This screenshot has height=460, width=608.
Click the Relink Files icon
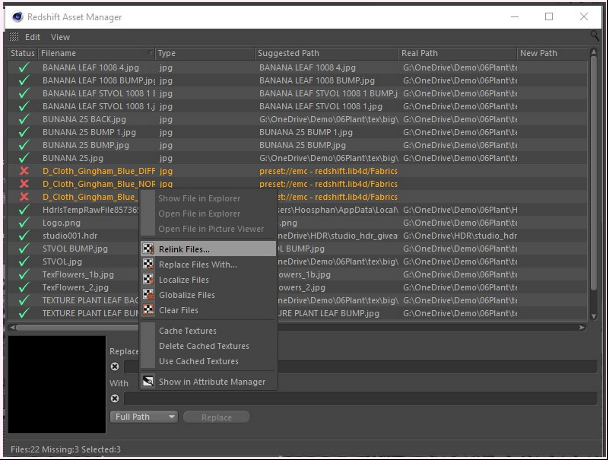(x=149, y=249)
